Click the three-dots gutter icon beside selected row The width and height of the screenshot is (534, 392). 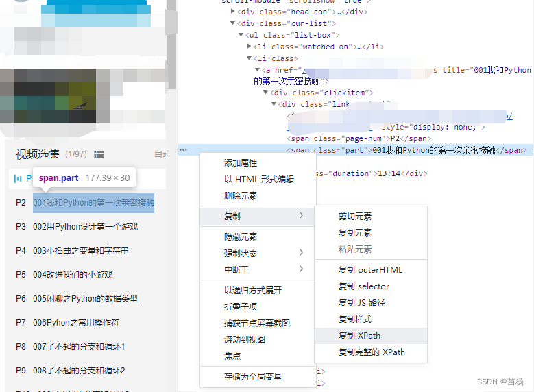pyautogui.click(x=183, y=150)
